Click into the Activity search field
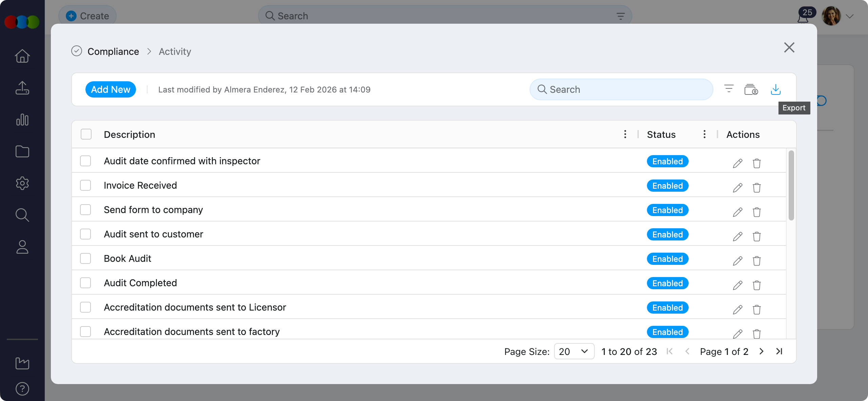This screenshot has width=868, height=401. (621, 89)
